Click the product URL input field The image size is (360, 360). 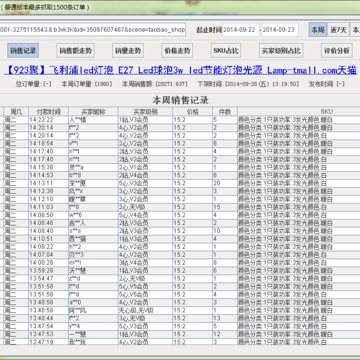tap(93, 30)
